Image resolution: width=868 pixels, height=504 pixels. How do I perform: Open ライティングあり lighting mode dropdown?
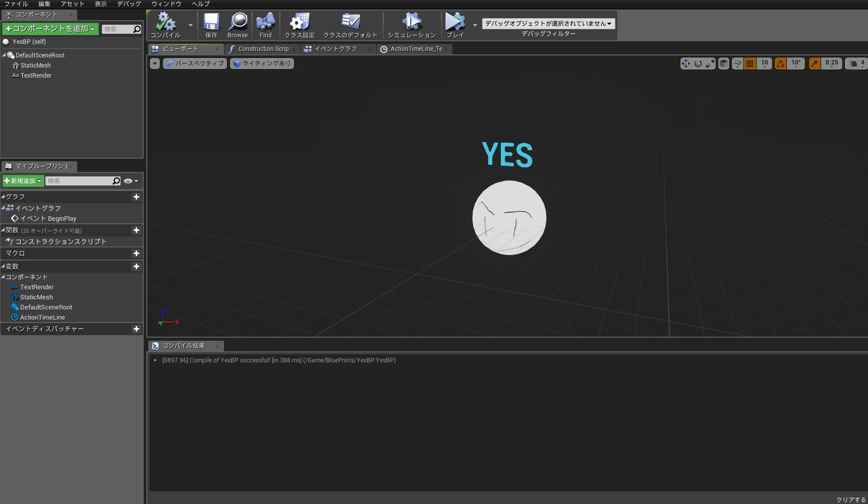(262, 64)
